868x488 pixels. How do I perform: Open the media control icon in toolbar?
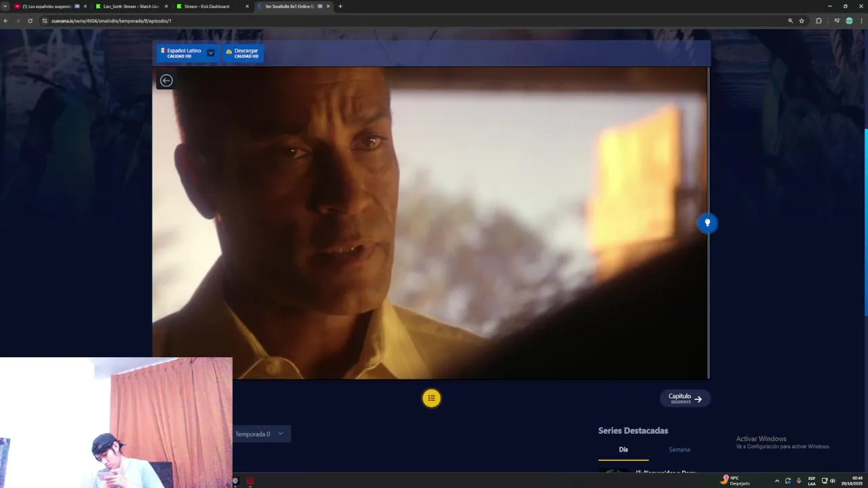click(x=837, y=21)
